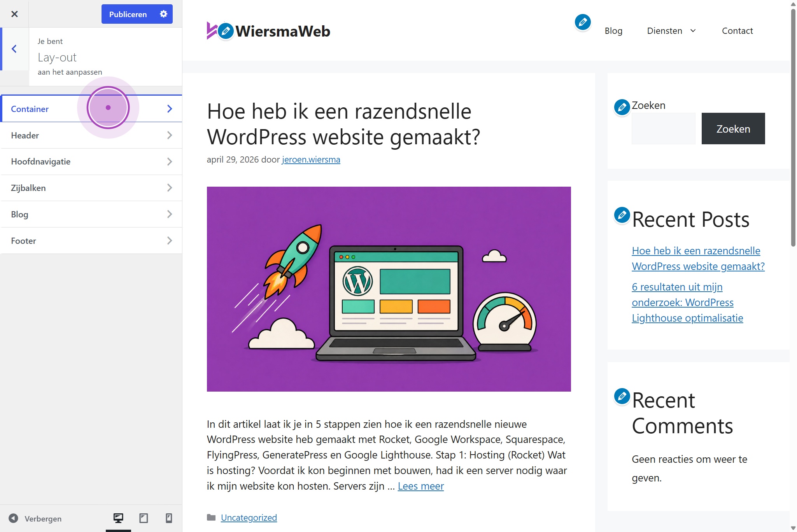Expand the Container section chevron

coord(170,108)
